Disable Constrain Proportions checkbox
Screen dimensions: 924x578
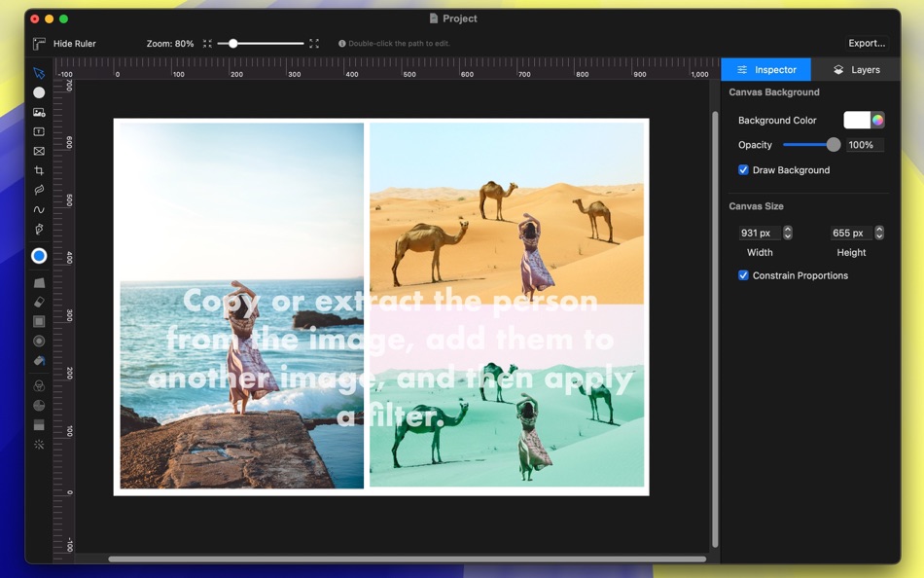(744, 275)
